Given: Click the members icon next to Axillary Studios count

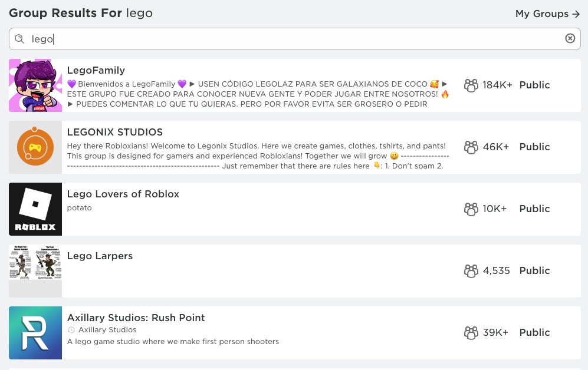Looking at the screenshot, I should [471, 333].
